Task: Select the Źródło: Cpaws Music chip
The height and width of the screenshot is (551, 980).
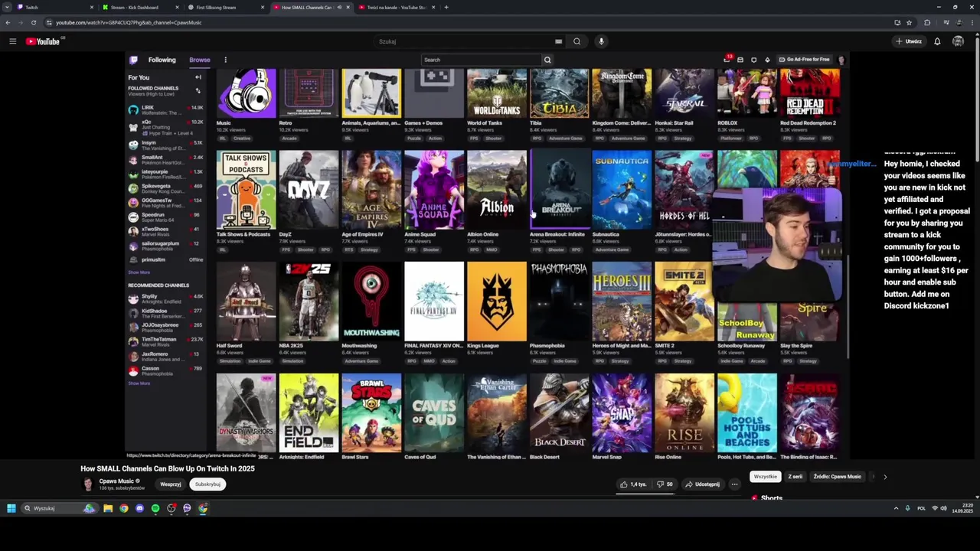Action: click(x=838, y=477)
